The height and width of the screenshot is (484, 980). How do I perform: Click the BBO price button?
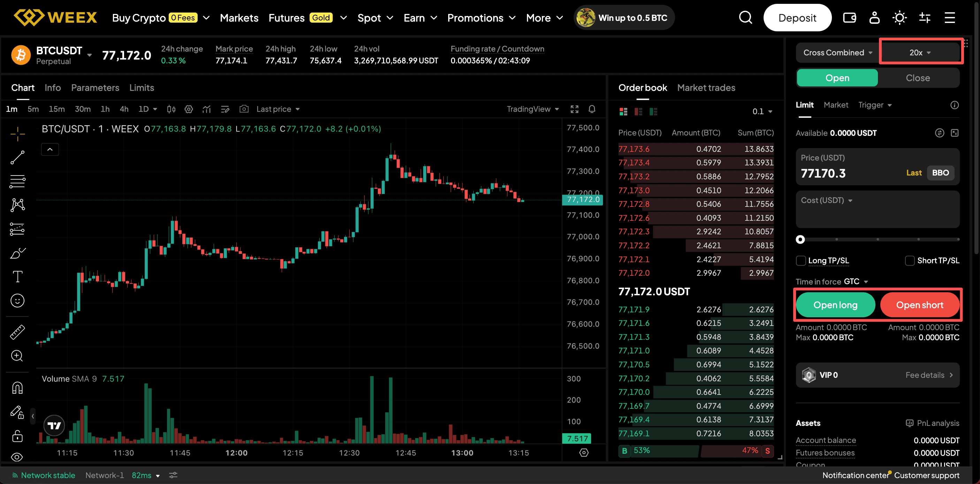point(940,173)
